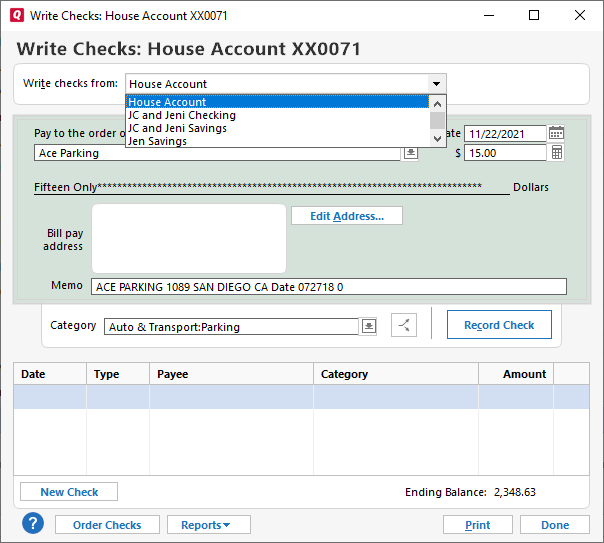Open help with the question mark icon
This screenshot has height=543, width=604.
pyautogui.click(x=33, y=524)
